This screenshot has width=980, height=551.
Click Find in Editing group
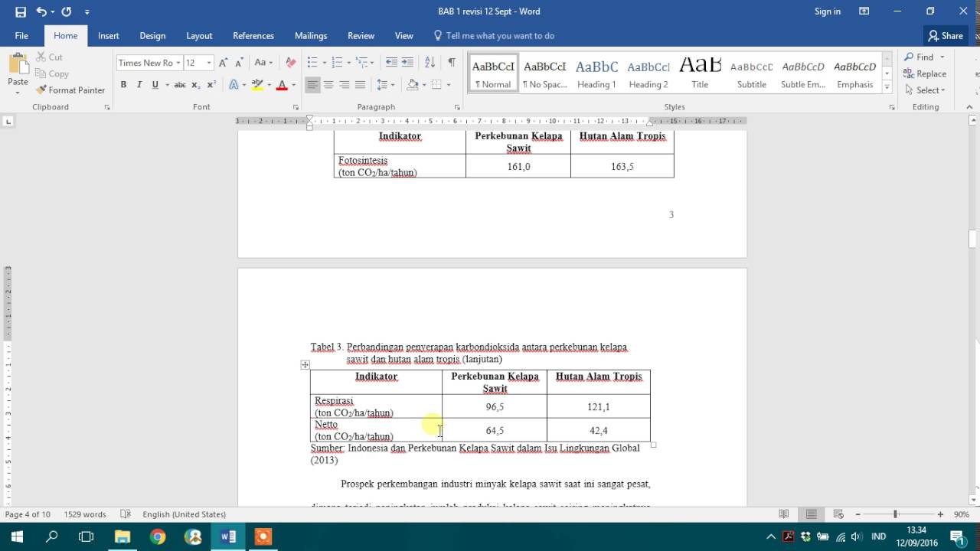919,57
